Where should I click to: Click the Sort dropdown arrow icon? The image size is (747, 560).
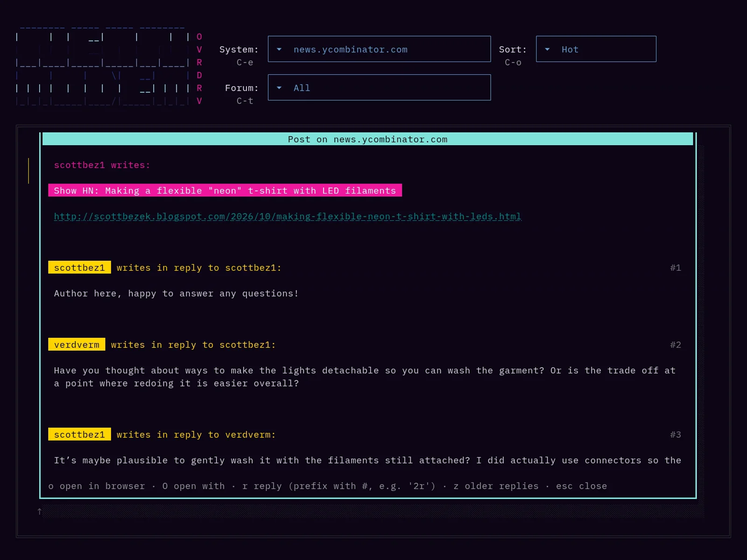pyautogui.click(x=547, y=49)
